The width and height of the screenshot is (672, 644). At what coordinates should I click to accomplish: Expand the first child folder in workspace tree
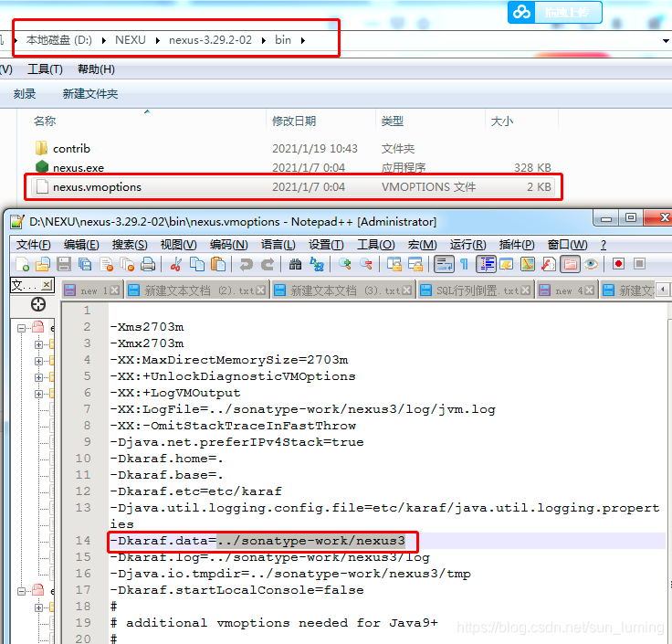[39, 344]
